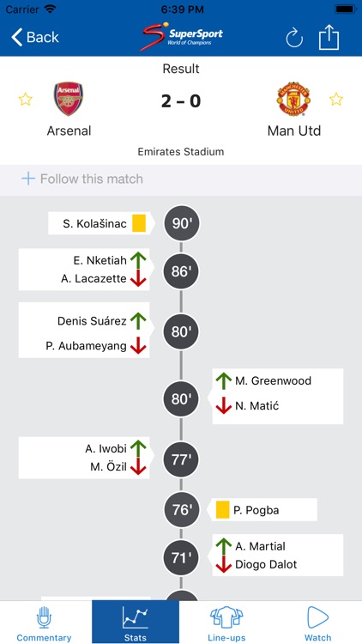362x644 pixels.
Task: Open the Commentary tab
Action: pos(44,623)
